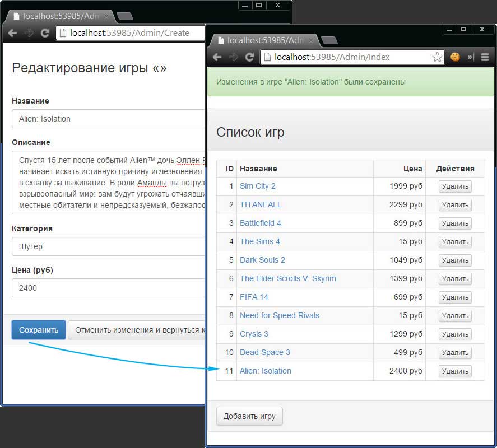Open the Dark Souls 2 link
The height and width of the screenshot is (448, 497).
(x=262, y=260)
